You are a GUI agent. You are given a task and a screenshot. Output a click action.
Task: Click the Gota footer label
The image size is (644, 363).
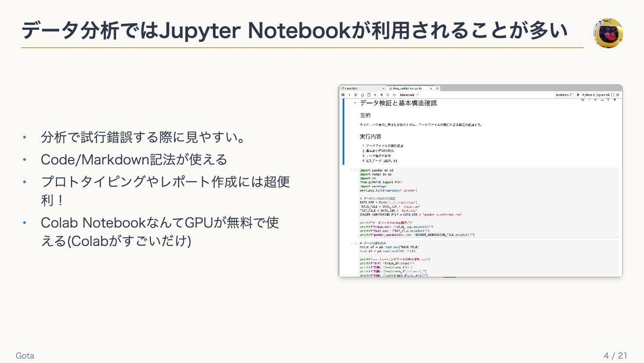coord(25,356)
